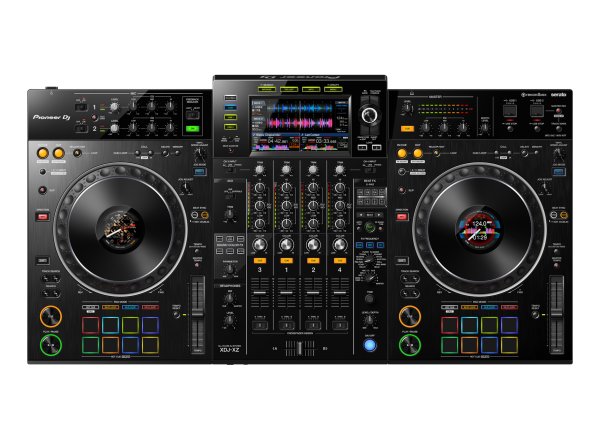Select right deck blue Slip Loop pad mode
This screenshot has width=600, height=440.
(x=489, y=307)
